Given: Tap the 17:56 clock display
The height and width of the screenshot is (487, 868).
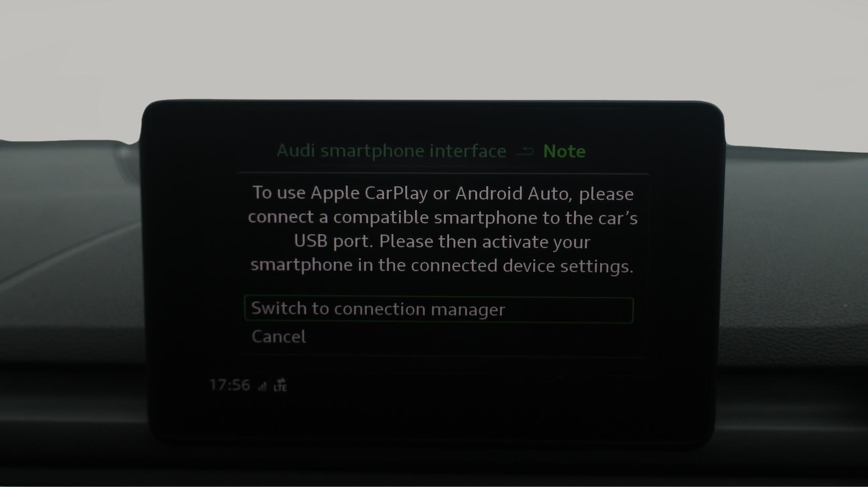Looking at the screenshot, I should (230, 385).
